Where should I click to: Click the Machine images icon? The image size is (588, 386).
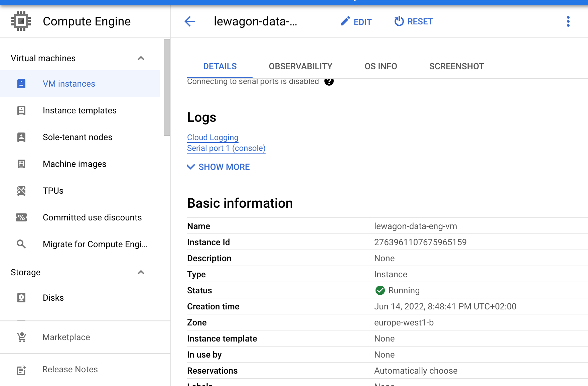pyautogui.click(x=21, y=164)
